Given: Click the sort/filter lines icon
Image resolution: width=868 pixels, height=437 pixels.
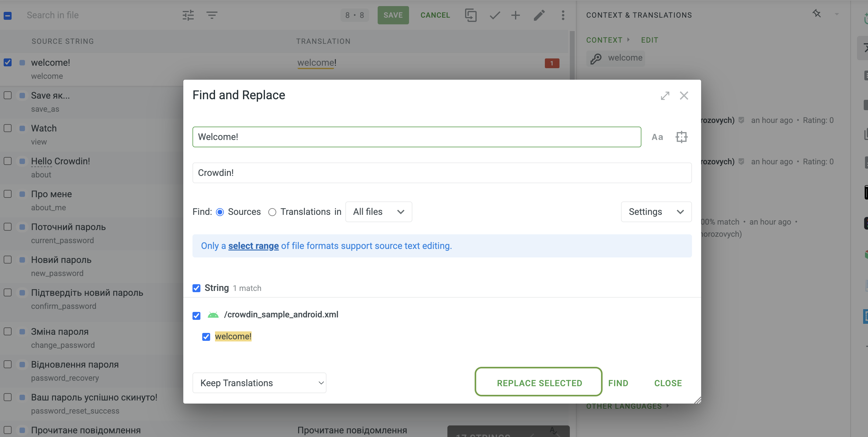Looking at the screenshot, I should [212, 15].
